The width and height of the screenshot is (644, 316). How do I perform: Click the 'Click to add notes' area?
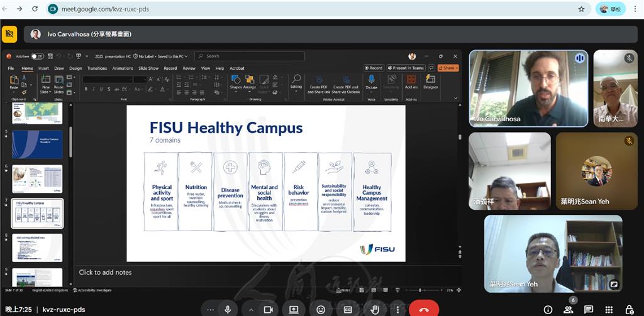[105, 272]
